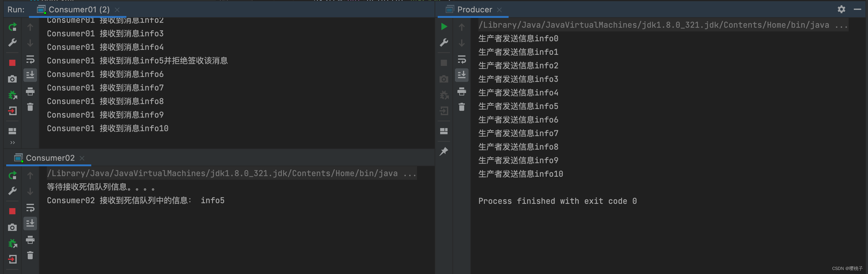Rerun Consumer02 with the green rerun icon
The image size is (868, 274).
point(12,175)
